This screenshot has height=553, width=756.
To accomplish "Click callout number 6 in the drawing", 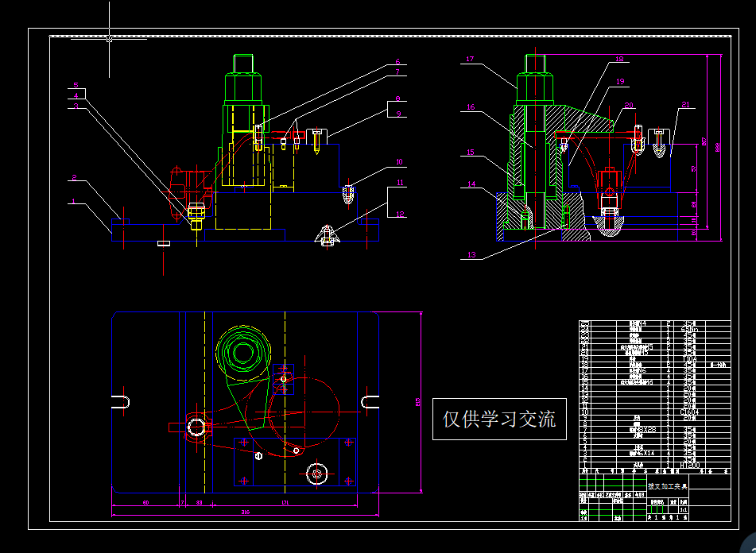I will (x=397, y=61).
